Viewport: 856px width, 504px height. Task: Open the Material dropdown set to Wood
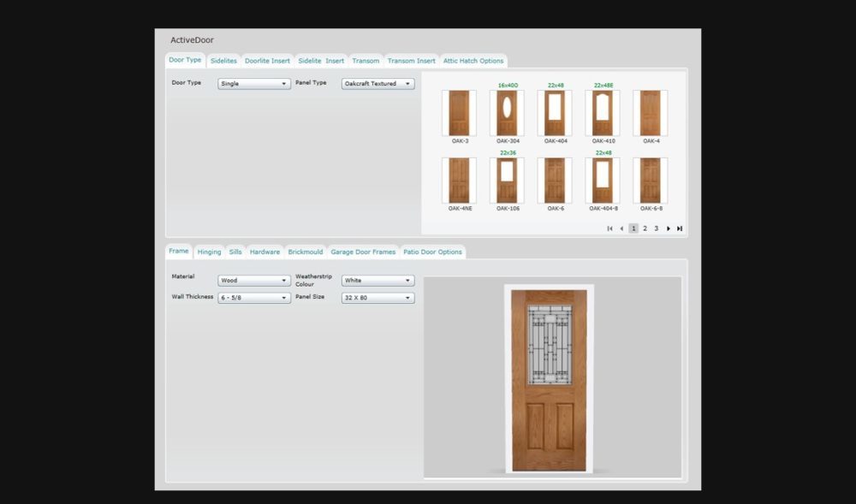[254, 281]
